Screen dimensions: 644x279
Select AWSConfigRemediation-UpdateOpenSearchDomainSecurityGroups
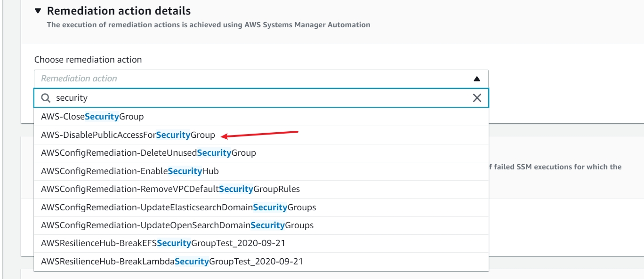(177, 225)
